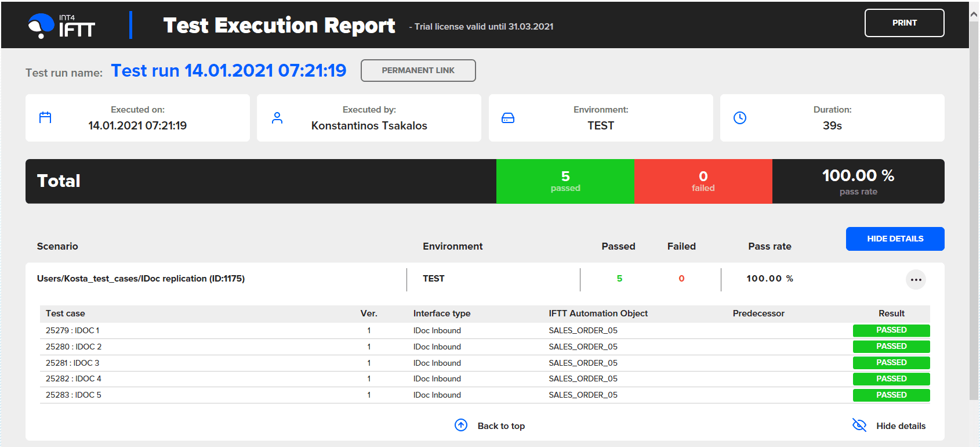Click the Test Execution Report heading
980x447 pixels.
279,26
